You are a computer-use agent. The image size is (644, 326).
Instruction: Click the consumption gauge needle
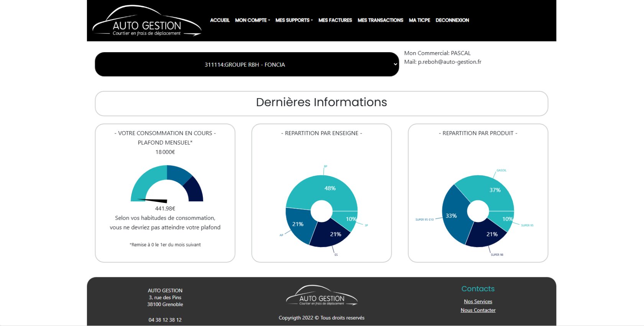pos(152,200)
